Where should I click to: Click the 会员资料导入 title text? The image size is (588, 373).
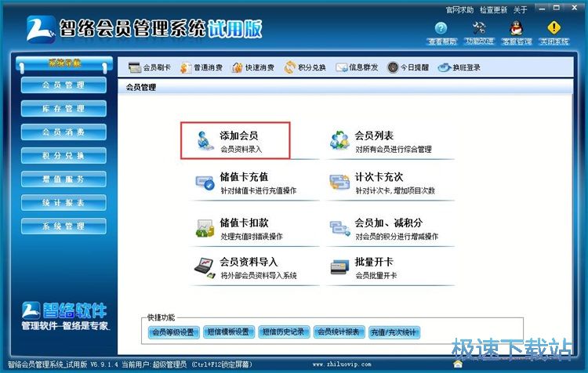249,262
